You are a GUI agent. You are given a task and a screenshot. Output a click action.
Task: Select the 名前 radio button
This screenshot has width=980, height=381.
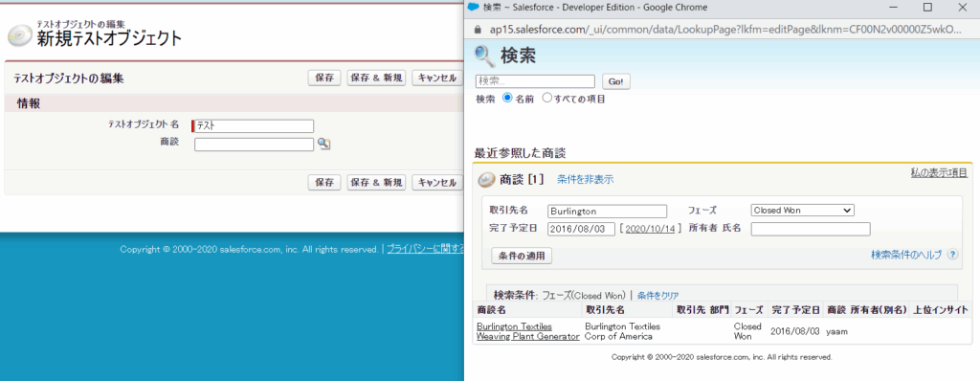(507, 99)
